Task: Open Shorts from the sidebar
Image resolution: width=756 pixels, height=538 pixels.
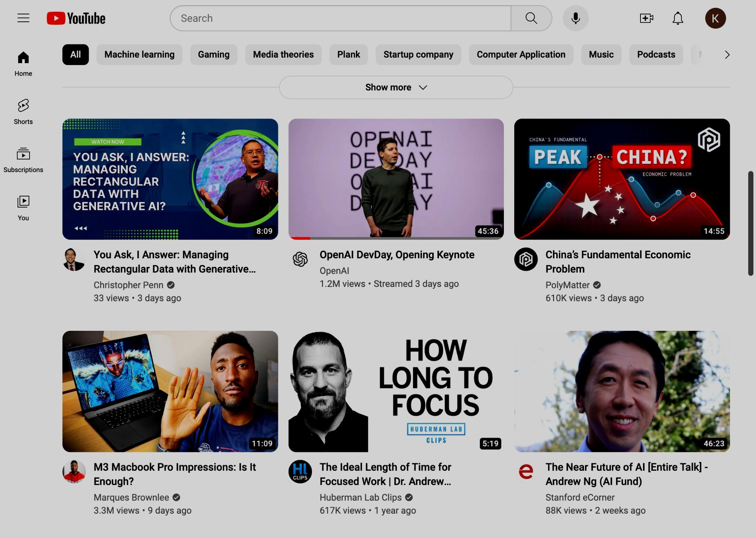Action: [23, 112]
